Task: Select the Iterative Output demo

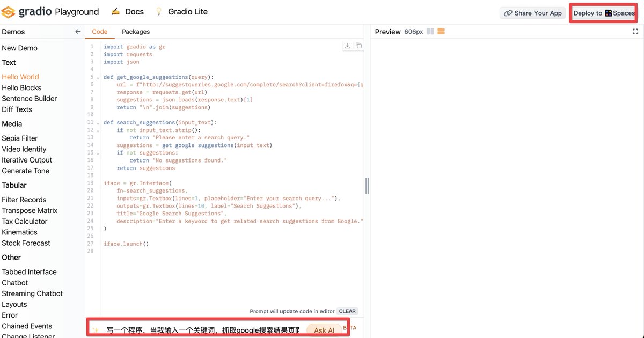Action: 27,159
